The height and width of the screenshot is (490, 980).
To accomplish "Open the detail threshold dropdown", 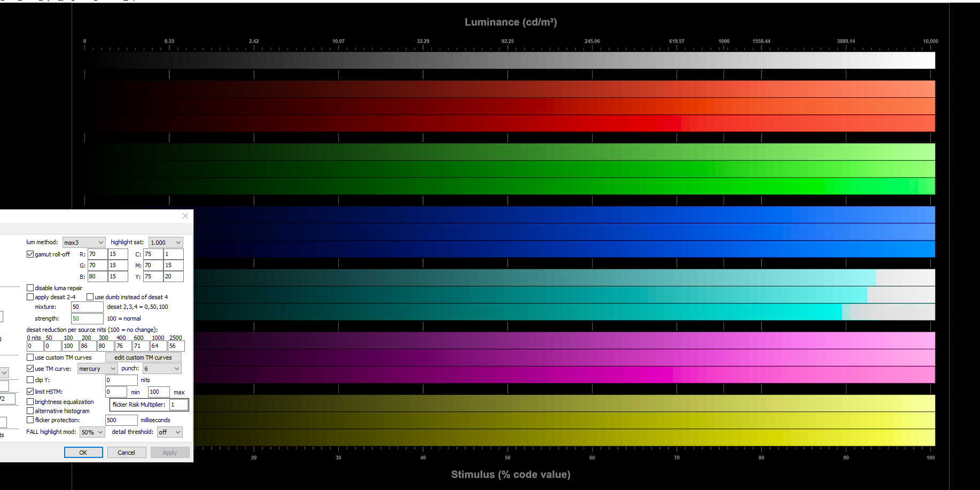I will [x=169, y=432].
